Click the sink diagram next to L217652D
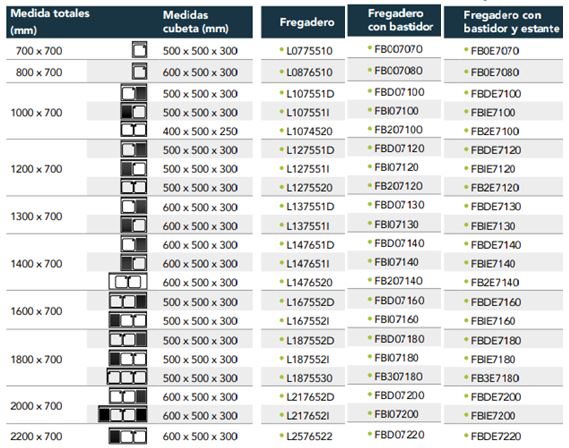This screenshot has width=569, height=448. 128,396
